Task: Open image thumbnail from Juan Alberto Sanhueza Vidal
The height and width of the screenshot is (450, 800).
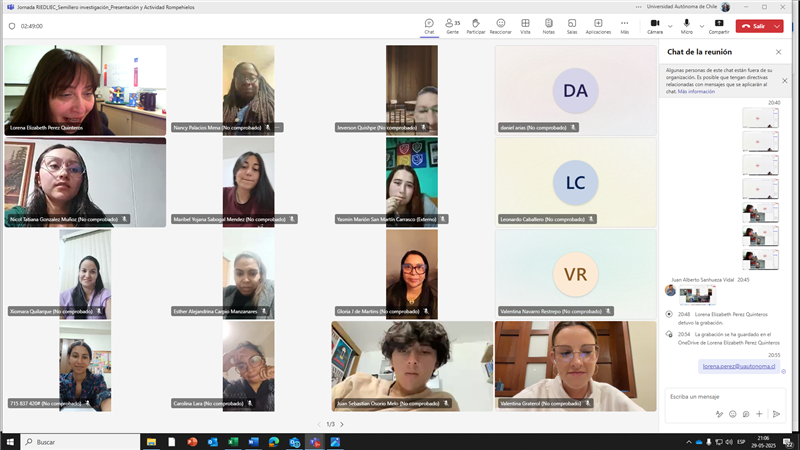Action: pos(697,295)
